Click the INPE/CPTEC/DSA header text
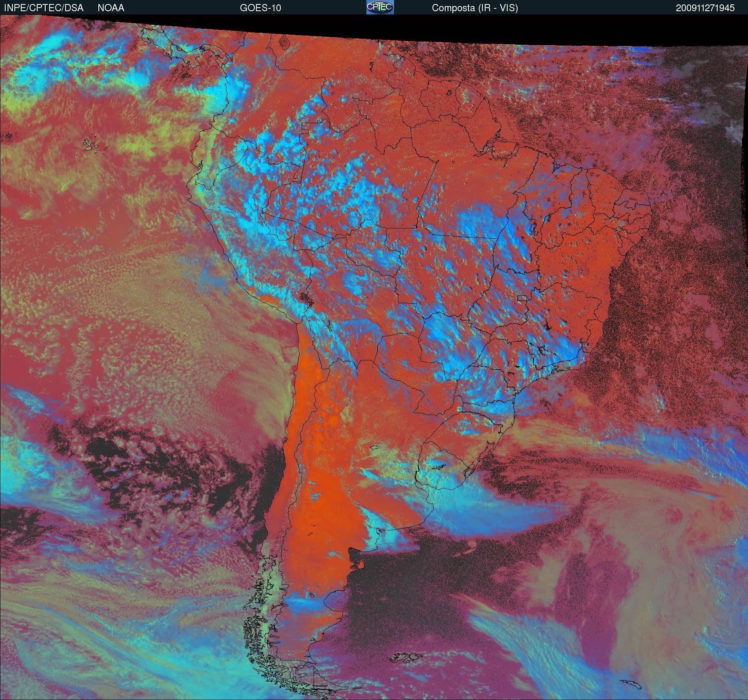The height and width of the screenshot is (700, 748). pos(44,8)
